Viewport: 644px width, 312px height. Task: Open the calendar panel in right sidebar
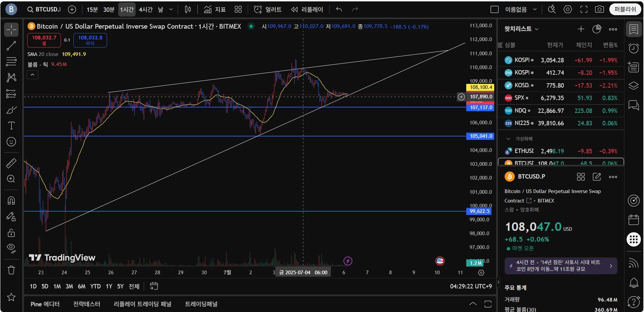tap(634, 220)
